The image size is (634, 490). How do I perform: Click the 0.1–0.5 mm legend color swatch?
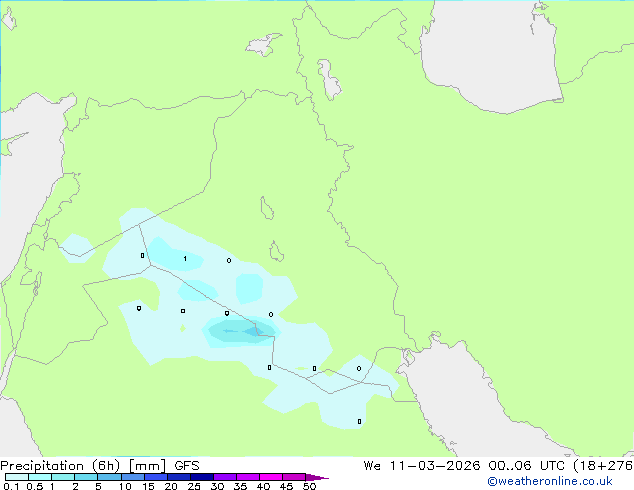(17, 477)
